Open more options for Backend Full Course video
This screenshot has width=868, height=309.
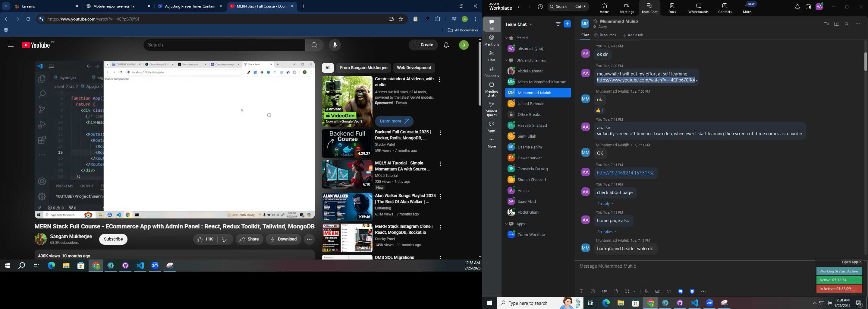click(x=440, y=133)
